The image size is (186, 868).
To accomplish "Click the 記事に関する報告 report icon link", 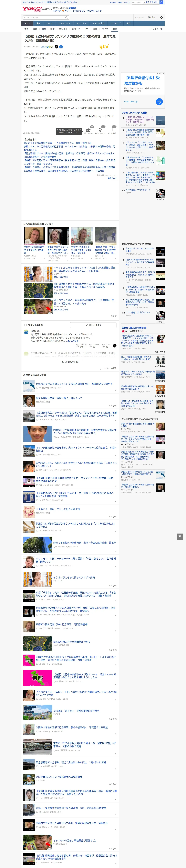I will (x=31, y=133).
